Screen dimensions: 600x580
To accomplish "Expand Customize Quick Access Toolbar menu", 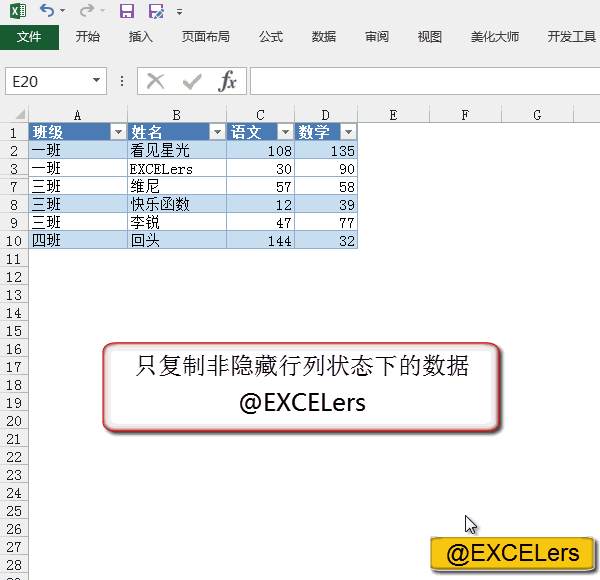I will pyautogui.click(x=179, y=12).
